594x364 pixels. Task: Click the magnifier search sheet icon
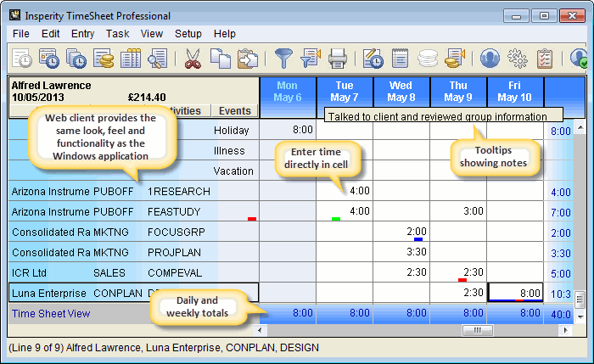(158, 59)
